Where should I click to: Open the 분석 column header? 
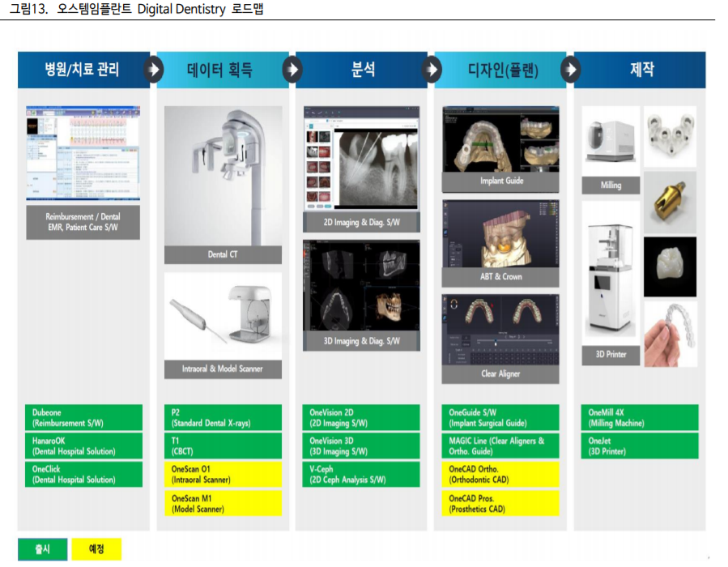pyautogui.click(x=362, y=70)
